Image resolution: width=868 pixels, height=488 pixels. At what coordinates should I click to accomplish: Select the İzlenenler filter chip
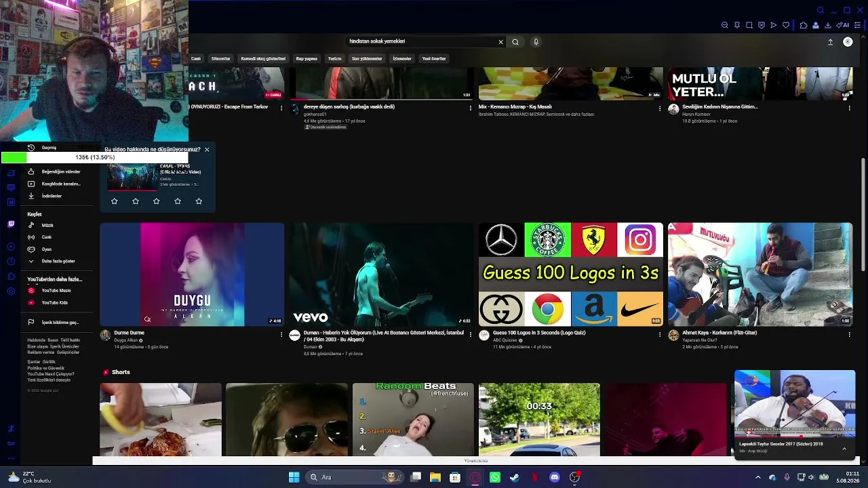click(x=402, y=58)
